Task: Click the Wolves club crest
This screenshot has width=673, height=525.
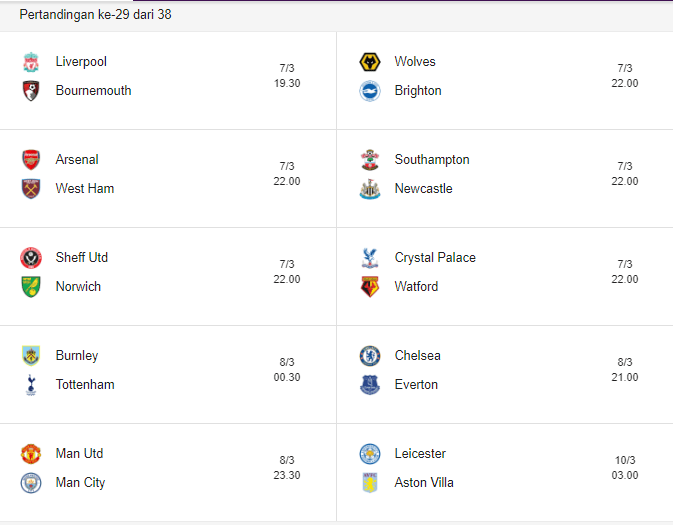Action: pyautogui.click(x=370, y=62)
